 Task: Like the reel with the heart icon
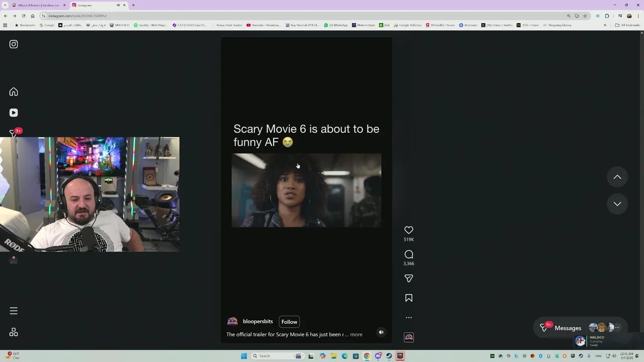(x=409, y=230)
